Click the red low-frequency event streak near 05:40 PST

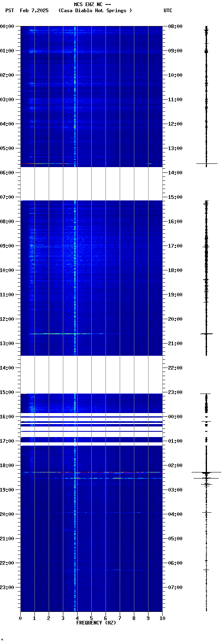click(44, 163)
